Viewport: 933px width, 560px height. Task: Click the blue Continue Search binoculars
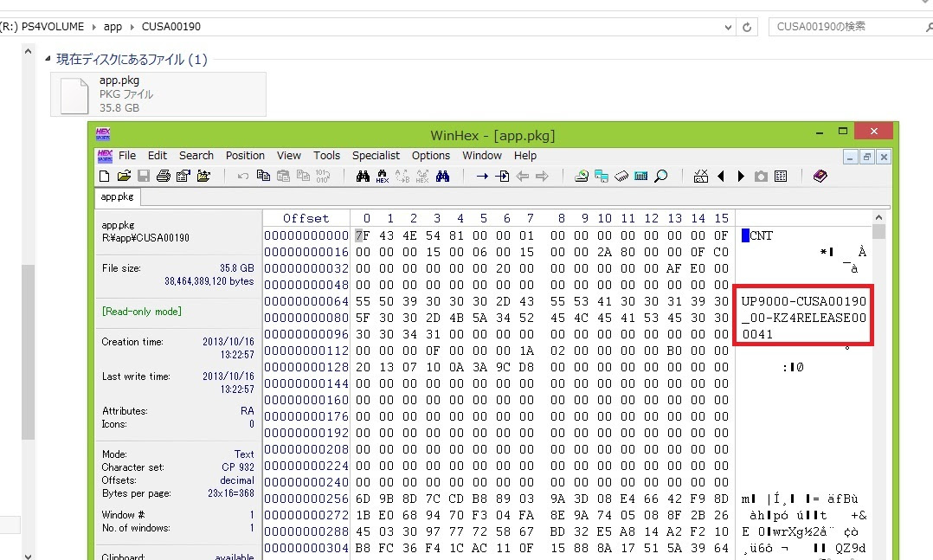(x=442, y=177)
